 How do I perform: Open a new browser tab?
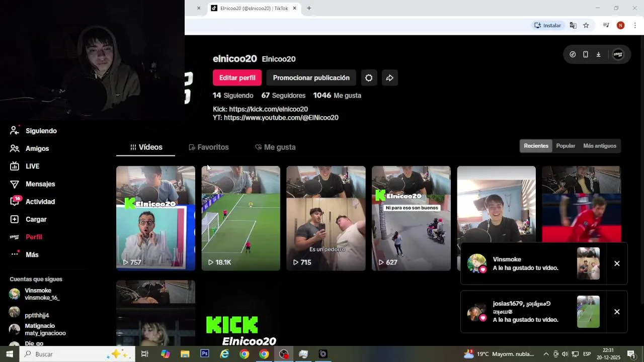[309, 8]
